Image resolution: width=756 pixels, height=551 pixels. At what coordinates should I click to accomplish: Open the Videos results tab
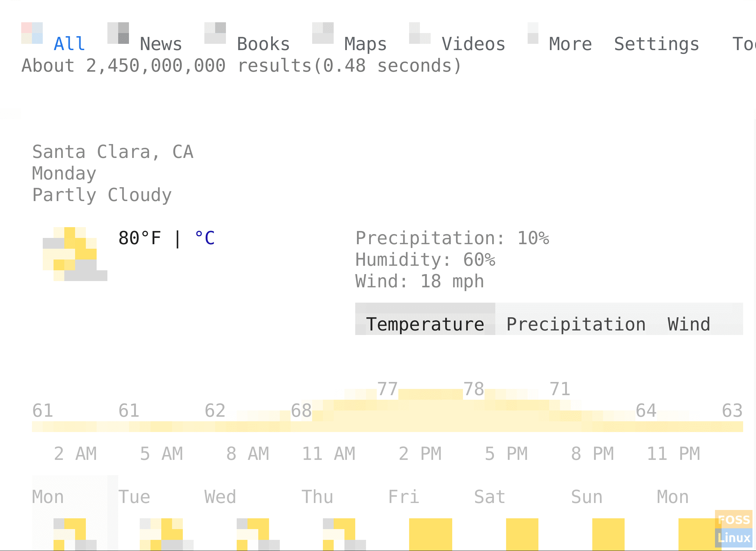(x=473, y=44)
